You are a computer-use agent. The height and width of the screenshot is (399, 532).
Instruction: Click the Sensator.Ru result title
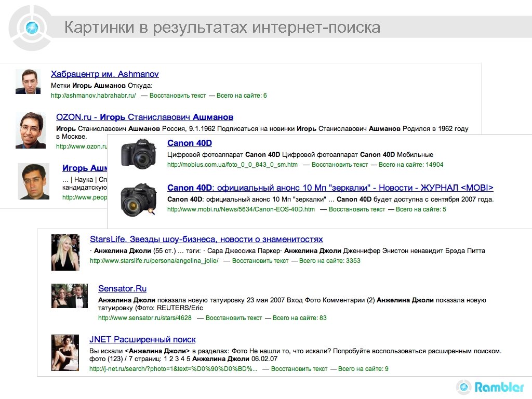click(122, 288)
